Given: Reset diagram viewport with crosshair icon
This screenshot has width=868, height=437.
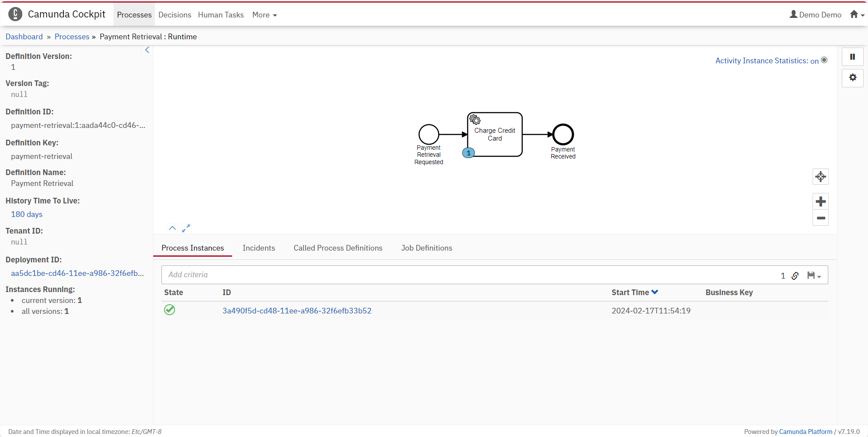Looking at the screenshot, I should (x=820, y=177).
